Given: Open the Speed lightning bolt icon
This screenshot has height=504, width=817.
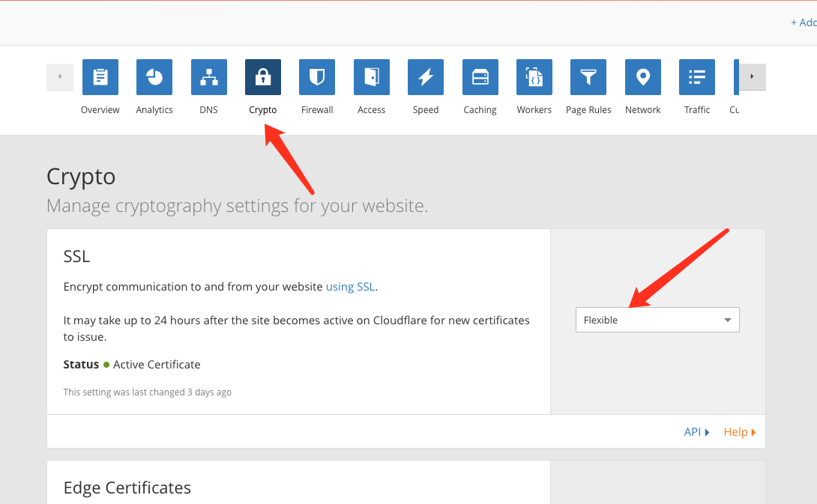Looking at the screenshot, I should point(426,77).
